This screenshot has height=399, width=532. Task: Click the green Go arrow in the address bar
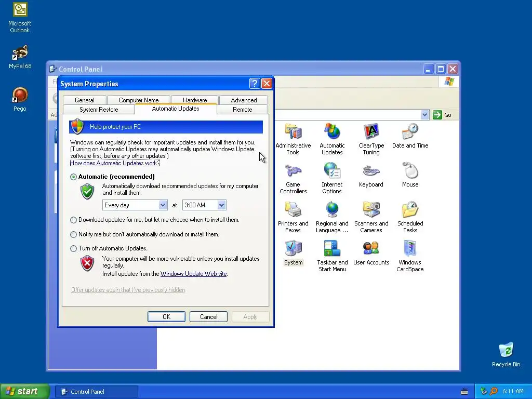tap(437, 115)
